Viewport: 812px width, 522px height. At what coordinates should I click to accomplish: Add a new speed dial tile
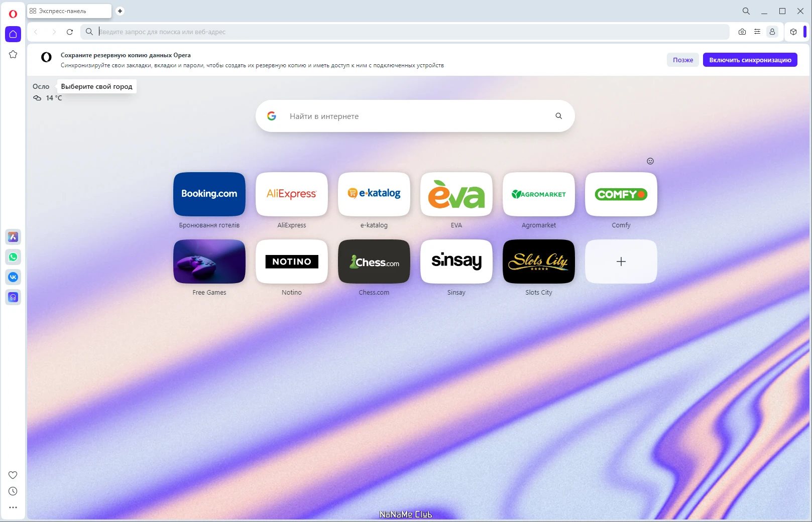(621, 262)
